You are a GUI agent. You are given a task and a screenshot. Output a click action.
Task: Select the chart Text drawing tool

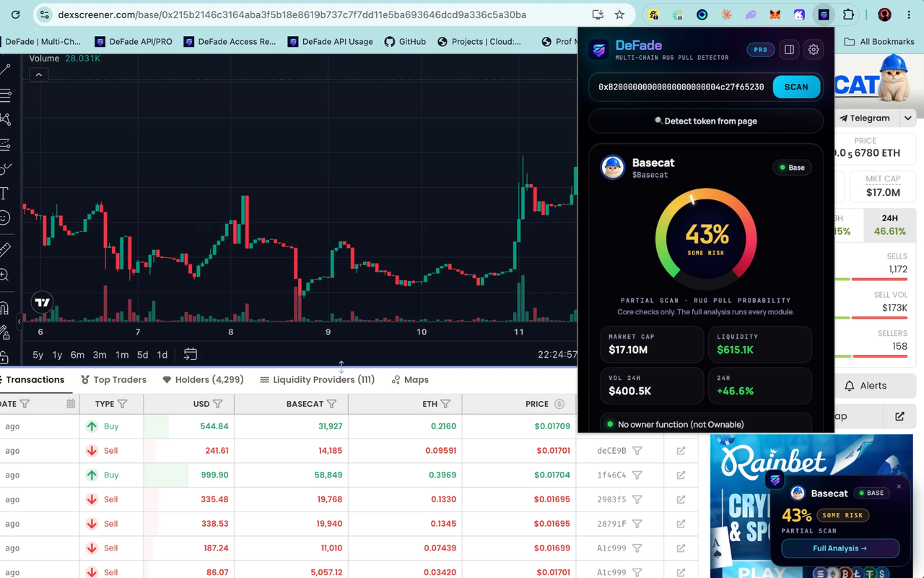click(x=4, y=193)
